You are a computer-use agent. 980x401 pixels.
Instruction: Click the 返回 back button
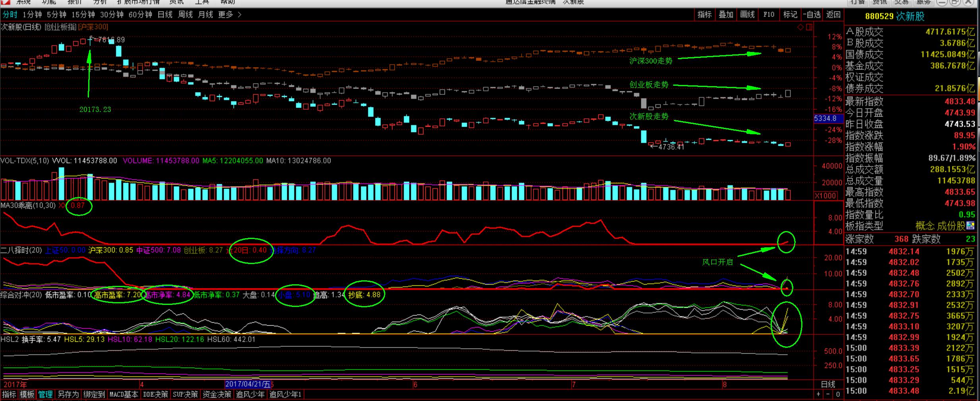pos(833,15)
